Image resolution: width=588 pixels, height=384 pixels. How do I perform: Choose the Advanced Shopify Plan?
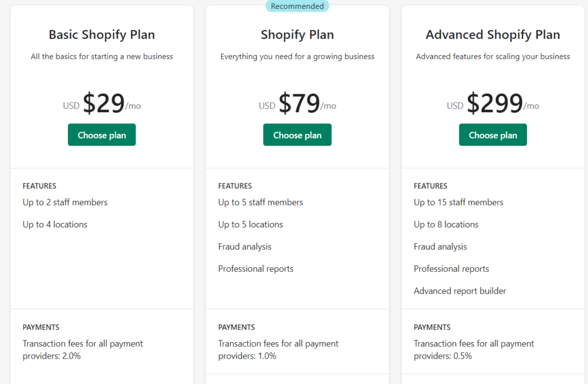click(493, 135)
